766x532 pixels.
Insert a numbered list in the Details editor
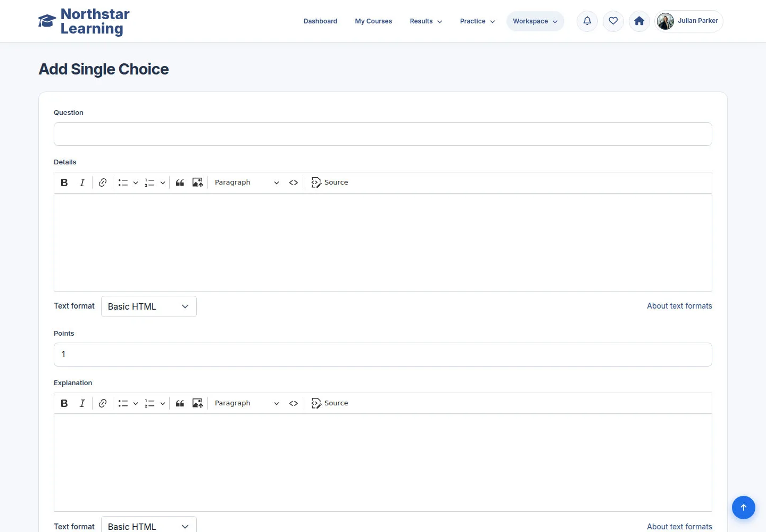tap(149, 182)
